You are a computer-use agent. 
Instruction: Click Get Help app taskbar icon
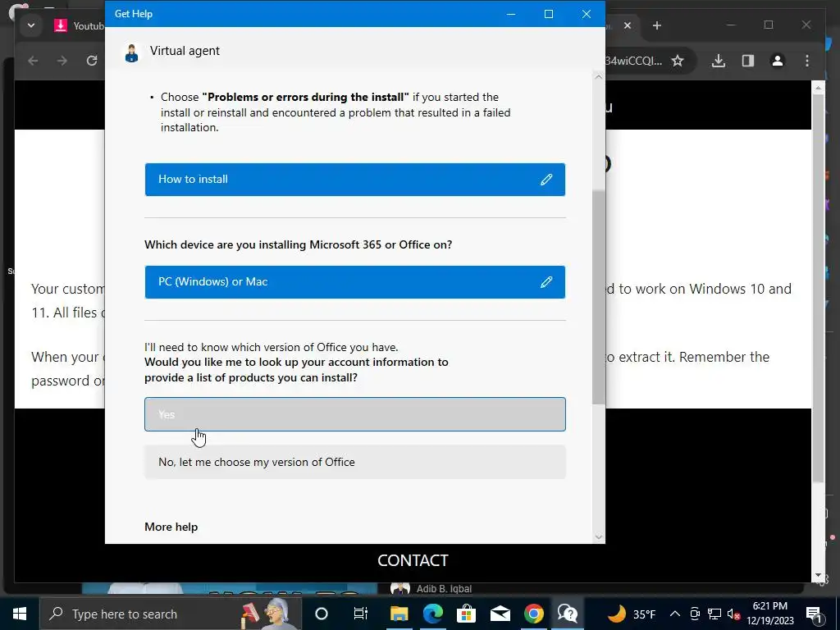568,614
